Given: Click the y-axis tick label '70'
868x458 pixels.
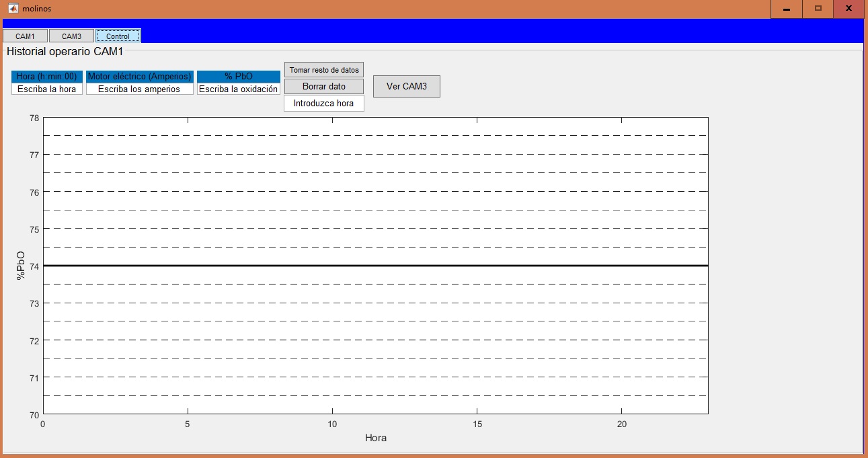Looking at the screenshot, I should [x=34, y=414].
